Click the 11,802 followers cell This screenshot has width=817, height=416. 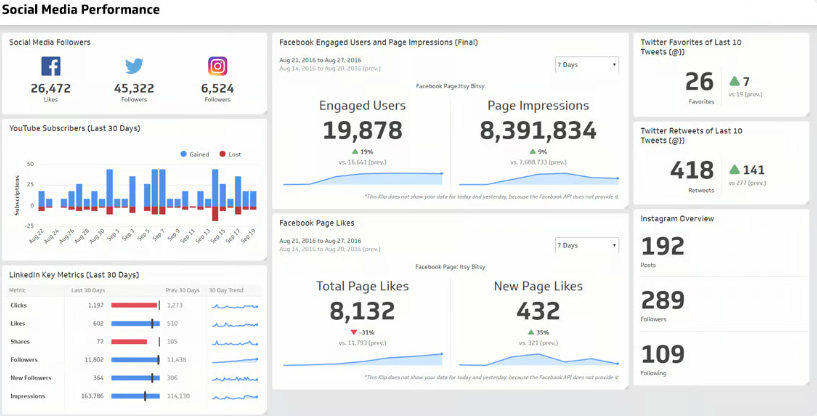94,360
